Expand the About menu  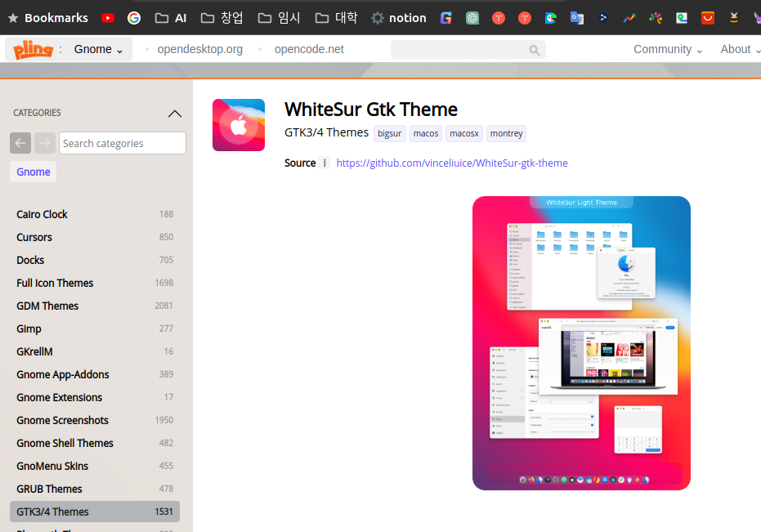click(740, 50)
